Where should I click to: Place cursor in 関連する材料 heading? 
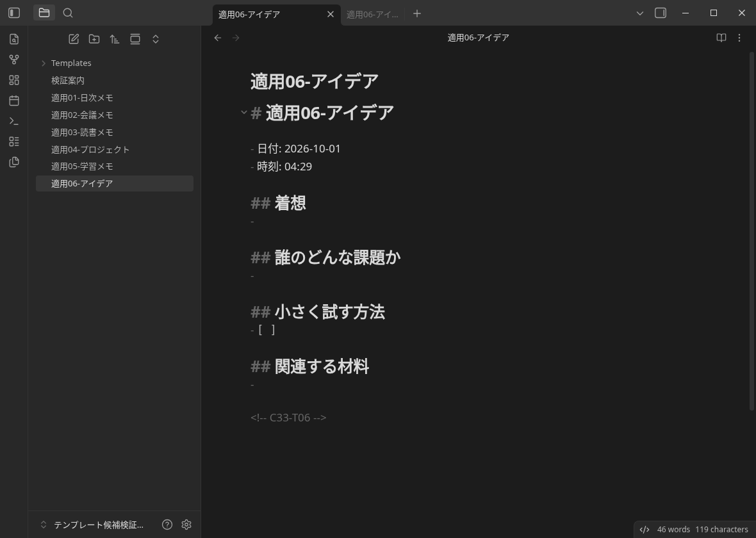tap(322, 366)
